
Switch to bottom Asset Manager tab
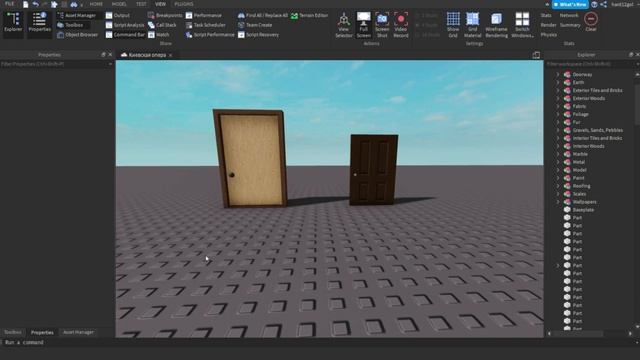point(78,332)
